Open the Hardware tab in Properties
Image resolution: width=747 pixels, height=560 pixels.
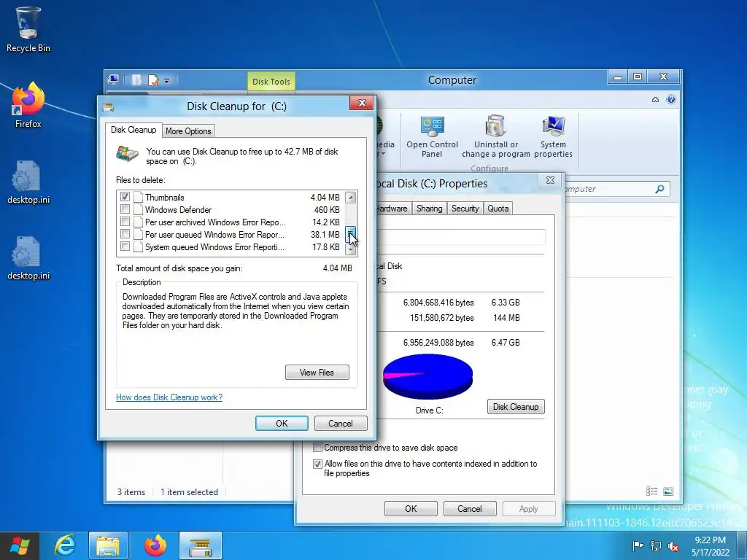[x=392, y=209]
